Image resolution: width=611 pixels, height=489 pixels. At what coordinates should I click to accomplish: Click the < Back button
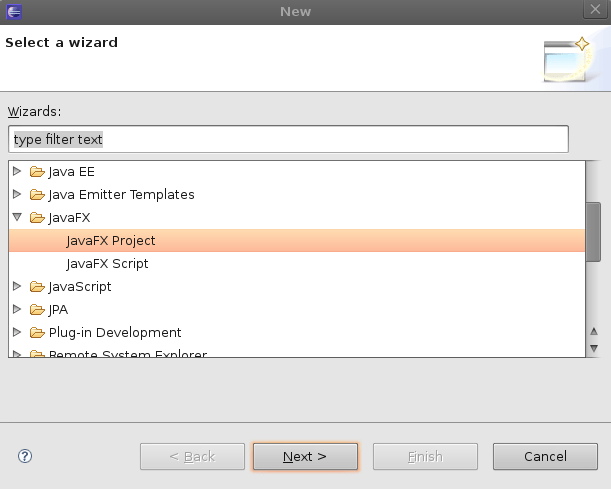coord(192,456)
